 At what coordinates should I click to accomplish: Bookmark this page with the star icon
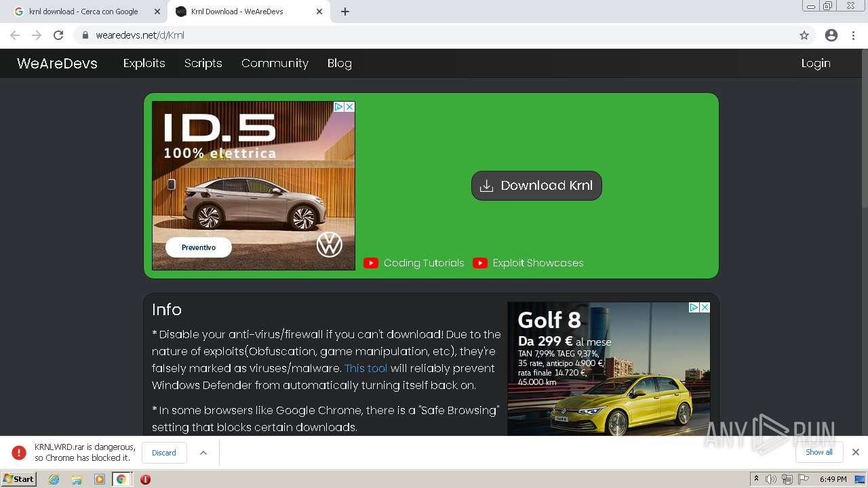pyautogui.click(x=804, y=35)
